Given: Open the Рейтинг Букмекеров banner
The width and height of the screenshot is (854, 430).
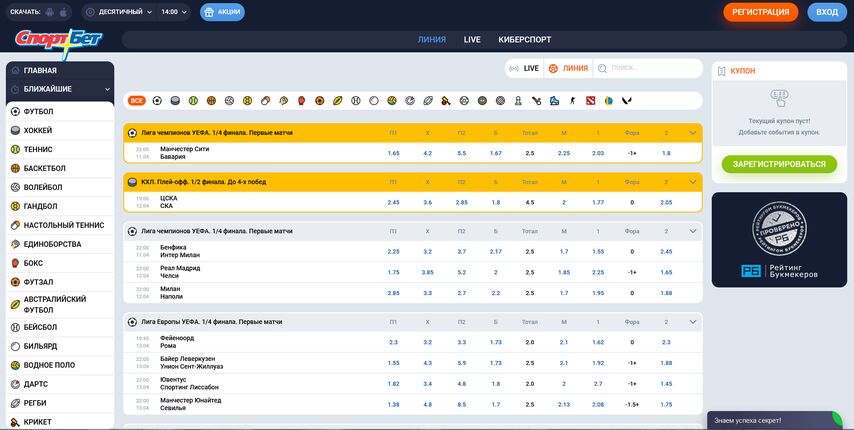Looking at the screenshot, I should [779, 239].
